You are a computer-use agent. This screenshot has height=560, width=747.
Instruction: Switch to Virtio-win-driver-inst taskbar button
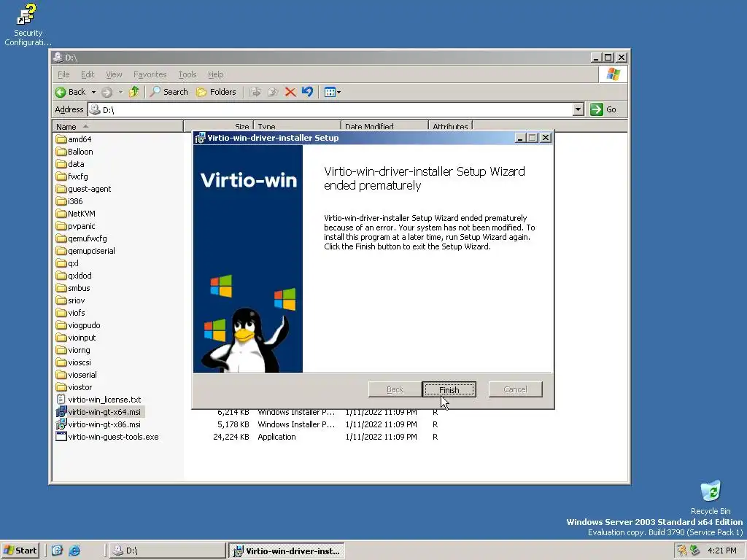286,551
